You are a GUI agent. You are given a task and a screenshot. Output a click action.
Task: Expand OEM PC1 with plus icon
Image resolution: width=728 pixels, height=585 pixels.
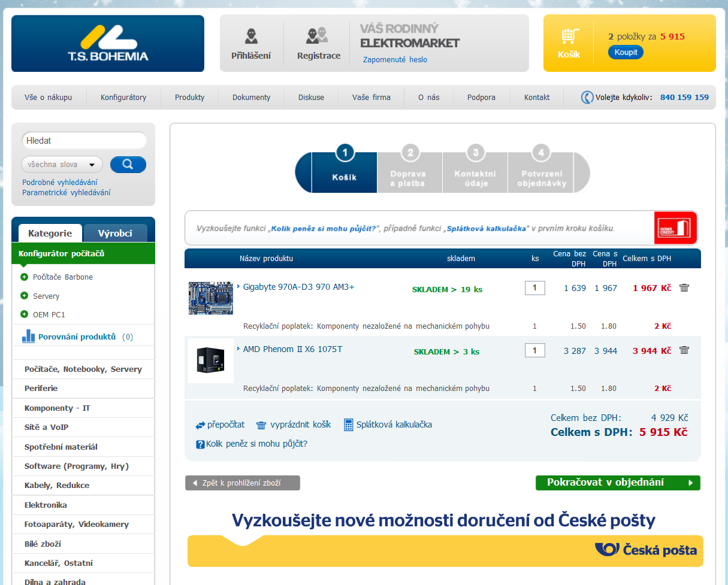[x=24, y=314]
